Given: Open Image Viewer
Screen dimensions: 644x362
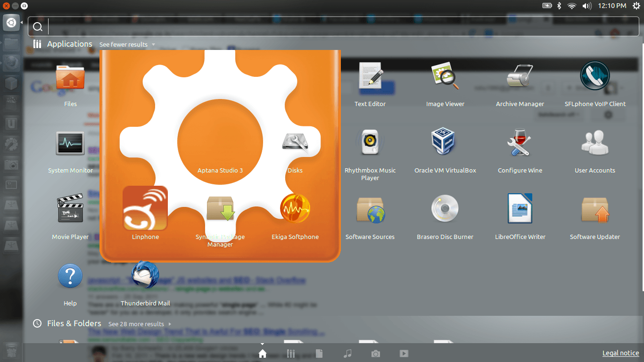Looking at the screenshot, I should point(445,76).
